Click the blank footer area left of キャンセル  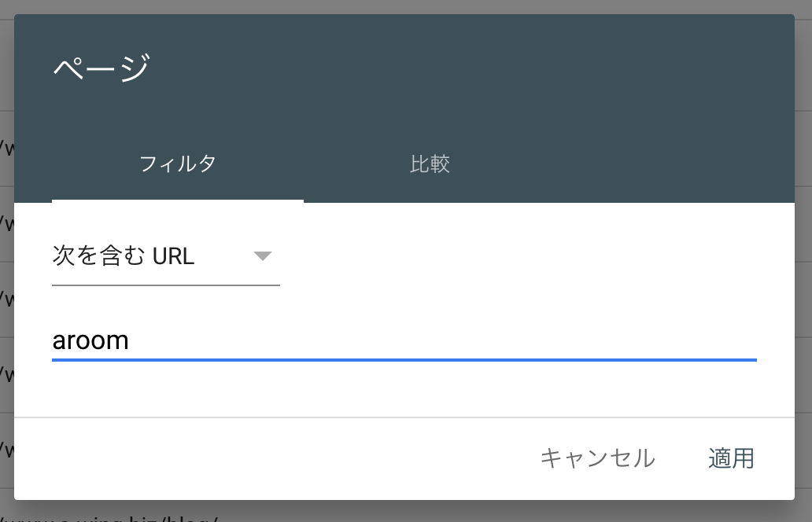coord(275,458)
